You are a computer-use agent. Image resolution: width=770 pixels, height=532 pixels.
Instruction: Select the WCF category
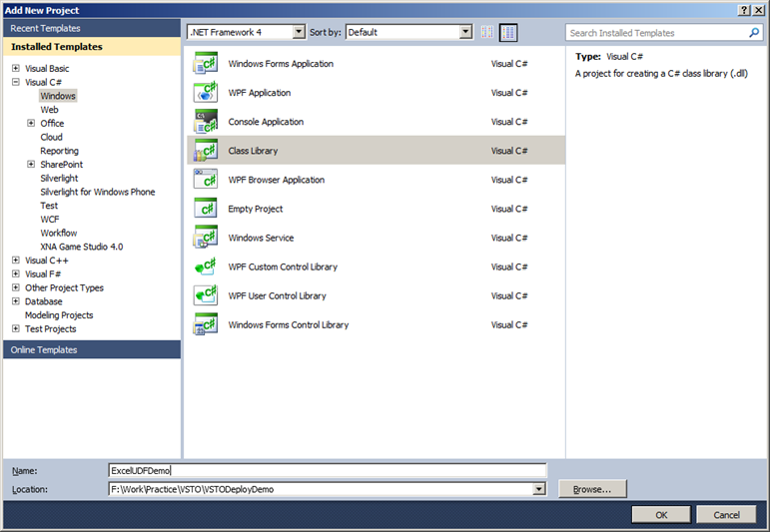coord(50,220)
